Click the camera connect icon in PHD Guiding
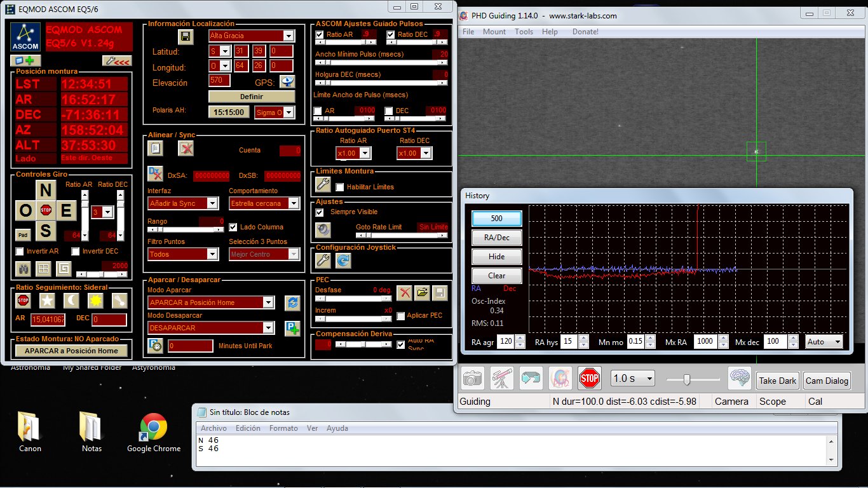This screenshot has width=868, height=488. tap(473, 378)
